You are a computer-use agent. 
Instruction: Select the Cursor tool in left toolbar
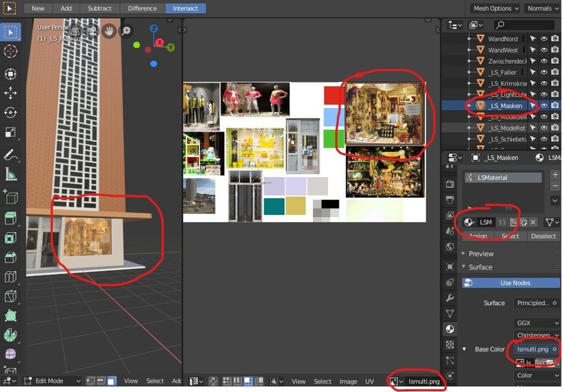tap(11, 52)
